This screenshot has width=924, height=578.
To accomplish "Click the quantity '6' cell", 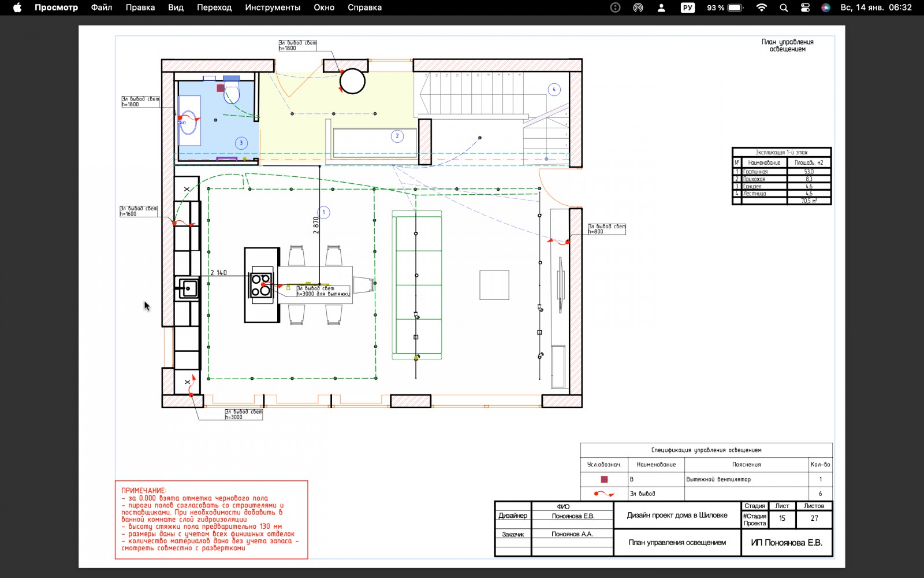I will pyautogui.click(x=820, y=494).
